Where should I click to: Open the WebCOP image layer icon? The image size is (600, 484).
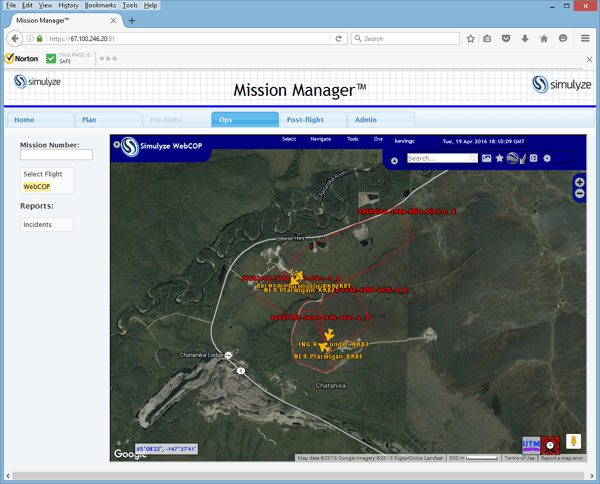(x=486, y=158)
